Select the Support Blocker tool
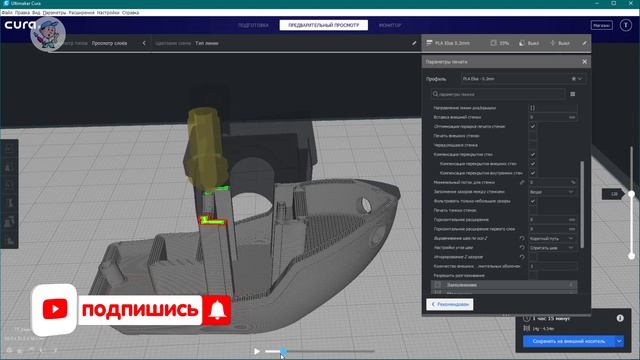This screenshot has height=360, width=640. tap(10, 240)
